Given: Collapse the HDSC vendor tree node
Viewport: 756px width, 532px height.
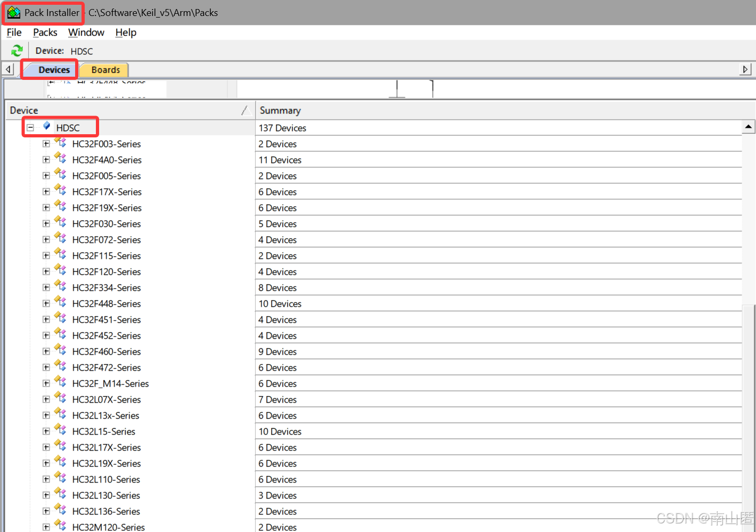Looking at the screenshot, I should pyautogui.click(x=30, y=128).
